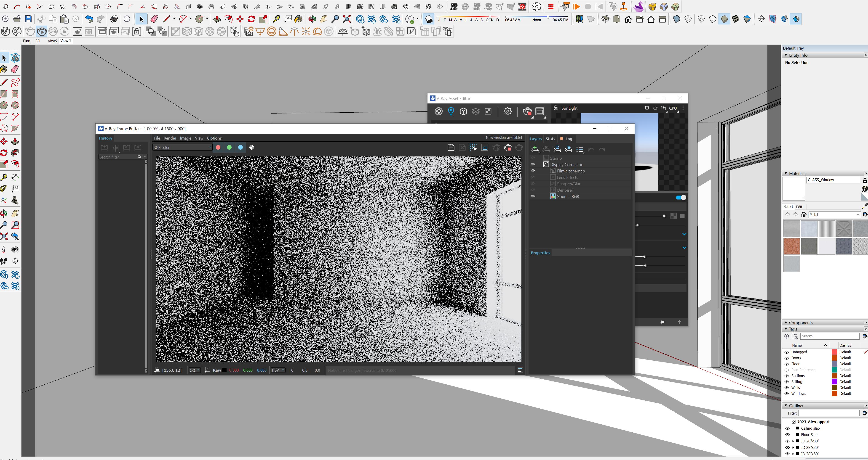This screenshot has width=868, height=460.
Task: Open Metal material collection dropdown
Action: [x=835, y=214]
